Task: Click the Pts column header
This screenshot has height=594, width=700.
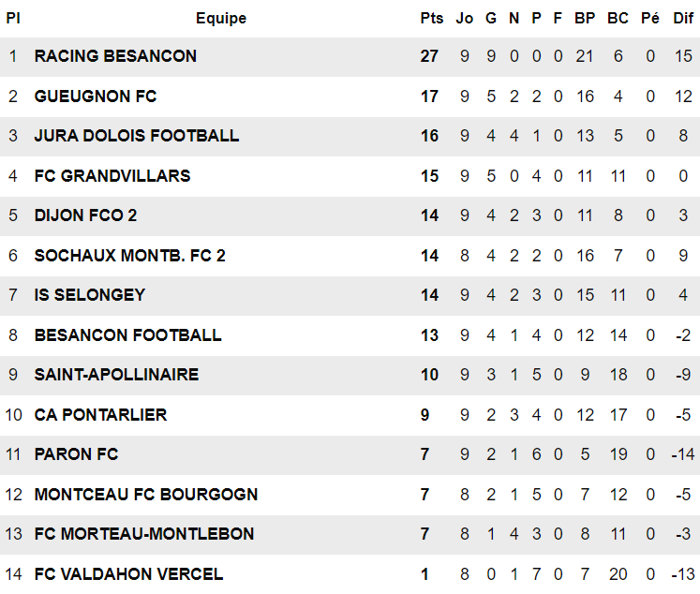Action: coord(432,19)
